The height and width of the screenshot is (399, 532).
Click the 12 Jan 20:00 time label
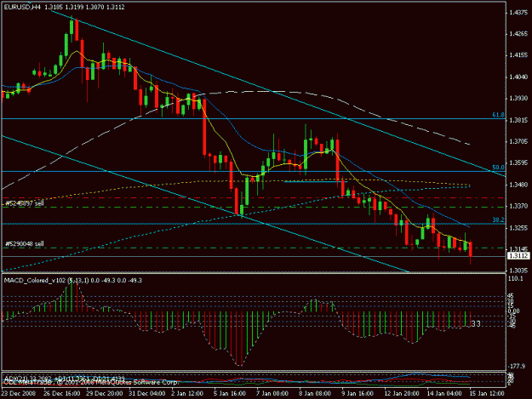click(x=402, y=394)
